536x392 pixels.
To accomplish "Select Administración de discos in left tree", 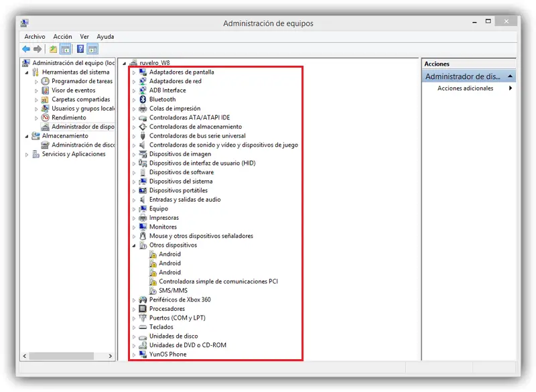I will (83, 145).
